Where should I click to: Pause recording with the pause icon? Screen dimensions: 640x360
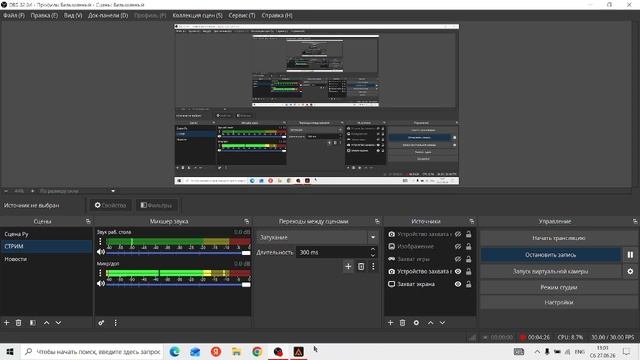pos(630,255)
